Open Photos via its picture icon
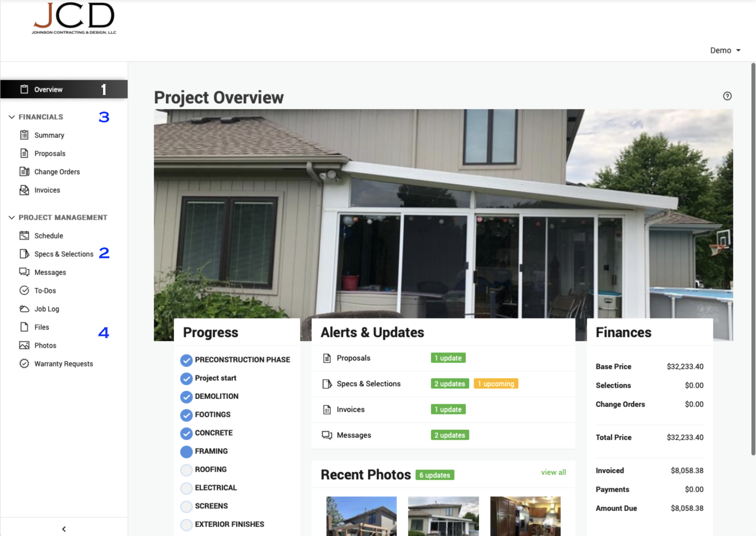The height and width of the screenshot is (536, 756). (24, 345)
